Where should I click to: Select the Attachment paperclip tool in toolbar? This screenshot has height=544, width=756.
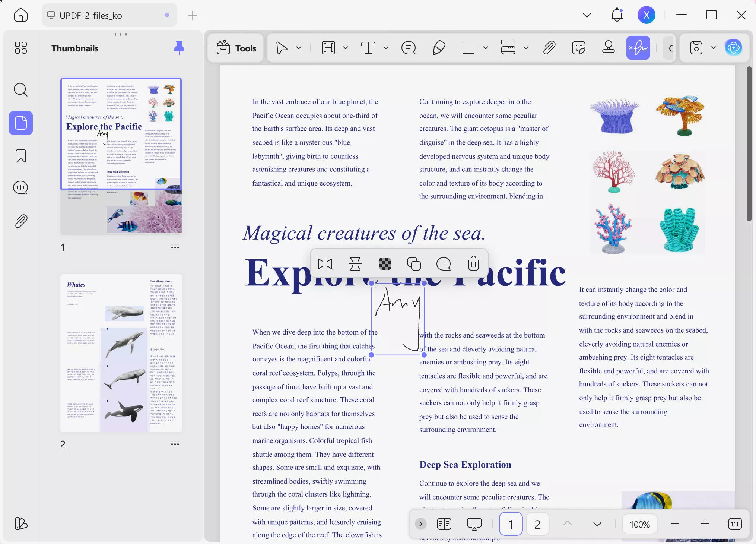tap(549, 48)
